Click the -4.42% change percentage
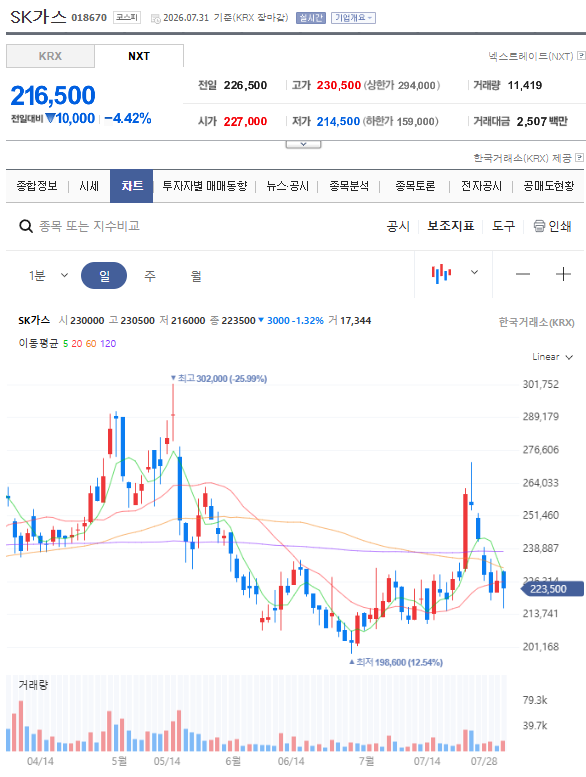Viewport: 586px width, 777px height. click(x=128, y=118)
